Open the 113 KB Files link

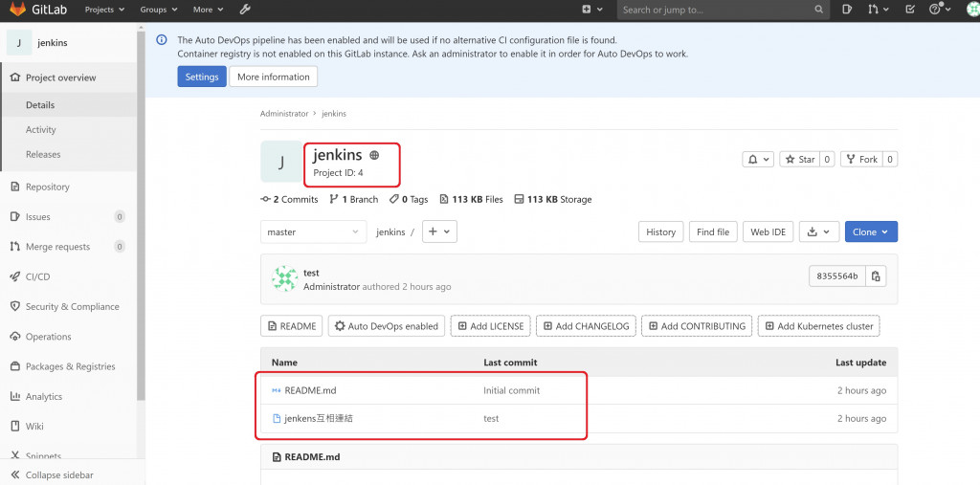pyautogui.click(x=472, y=199)
